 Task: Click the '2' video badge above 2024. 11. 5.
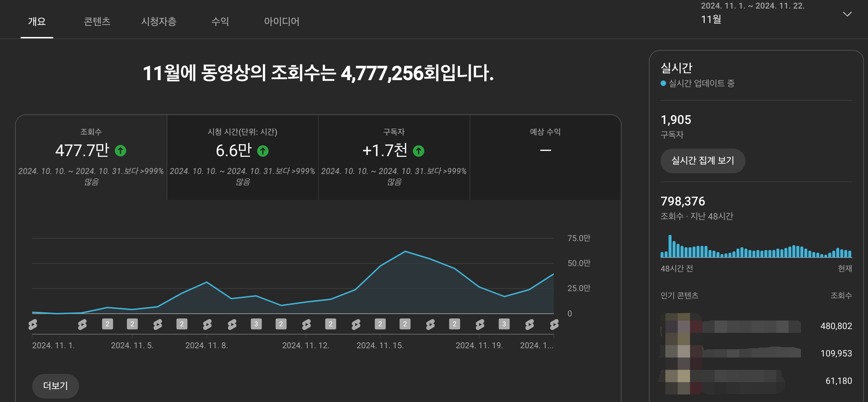(132, 324)
